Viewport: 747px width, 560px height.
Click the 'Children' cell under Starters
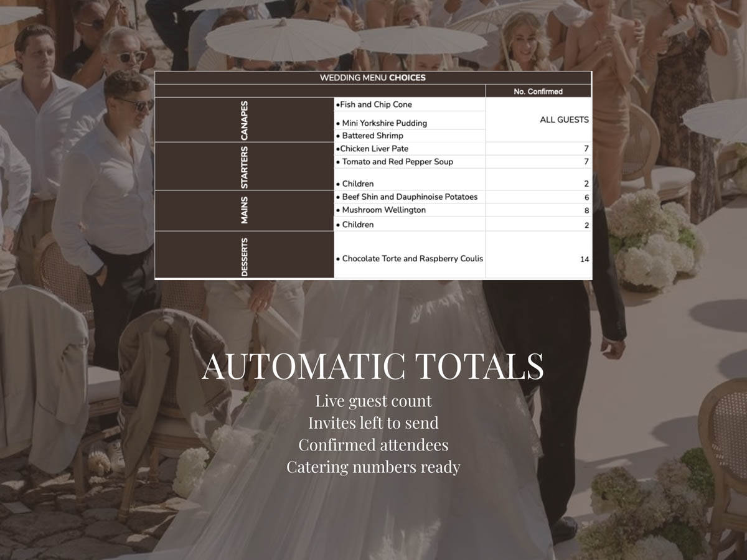(410, 179)
